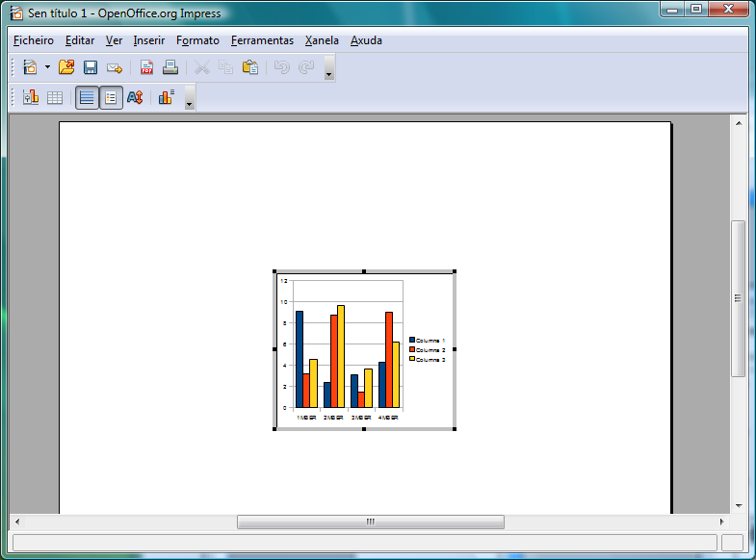Click the send document by email icon
This screenshot has width=756, height=560.
click(x=115, y=67)
